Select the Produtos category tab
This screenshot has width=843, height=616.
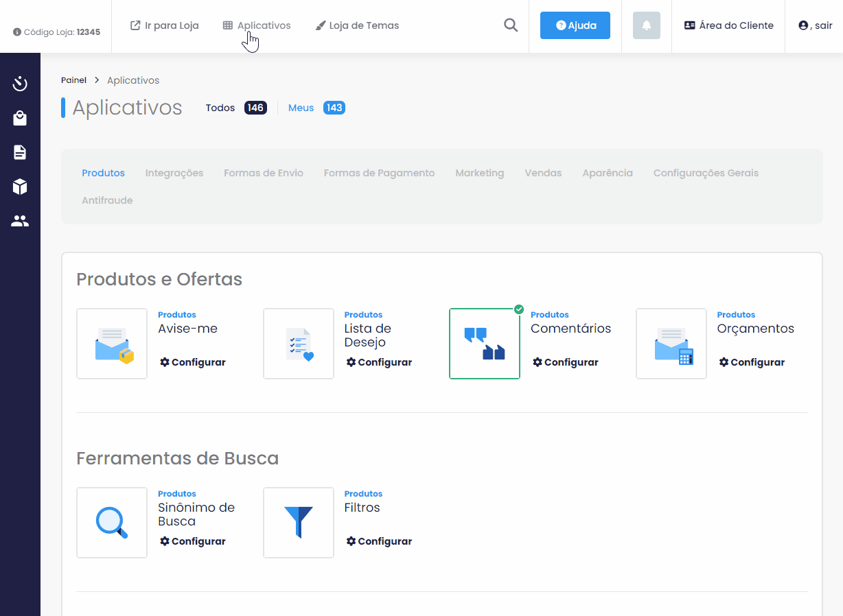coord(103,173)
